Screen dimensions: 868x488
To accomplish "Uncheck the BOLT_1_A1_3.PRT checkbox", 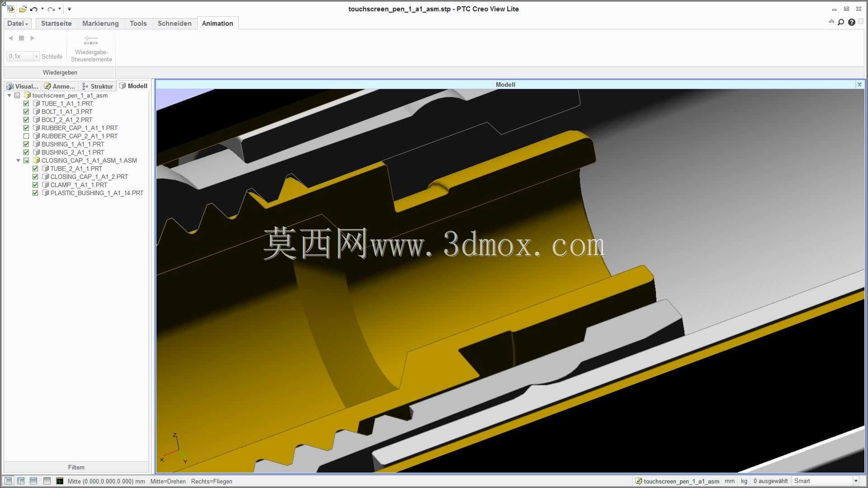I will click(x=26, y=112).
